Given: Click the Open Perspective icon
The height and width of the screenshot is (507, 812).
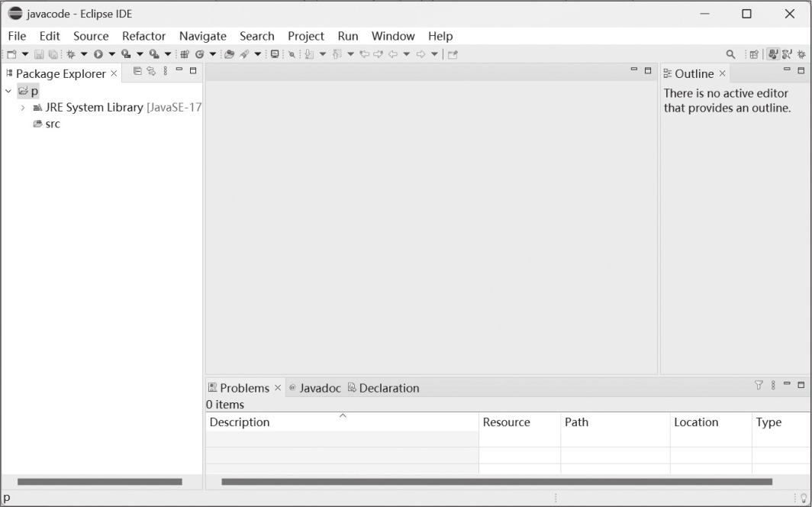Looking at the screenshot, I should coord(754,54).
